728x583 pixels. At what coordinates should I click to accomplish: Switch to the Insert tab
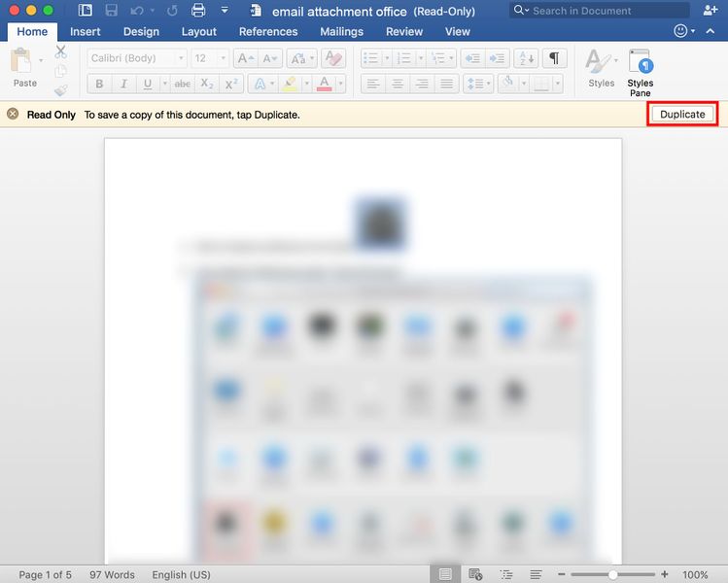pyautogui.click(x=86, y=31)
